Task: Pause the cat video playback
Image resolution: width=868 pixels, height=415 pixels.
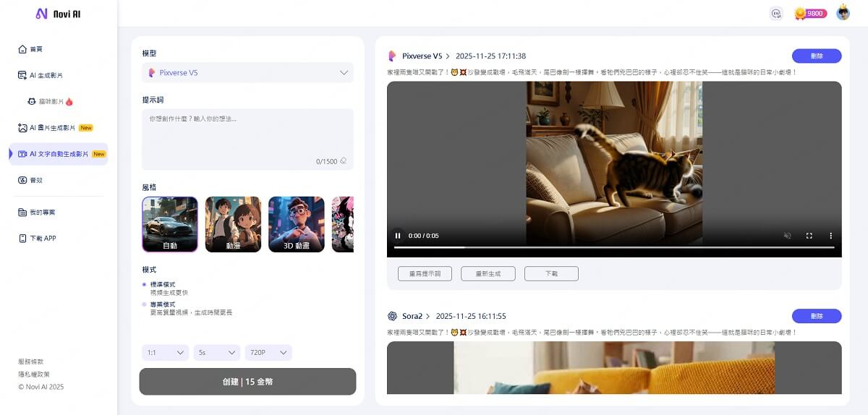Action: click(398, 236)
